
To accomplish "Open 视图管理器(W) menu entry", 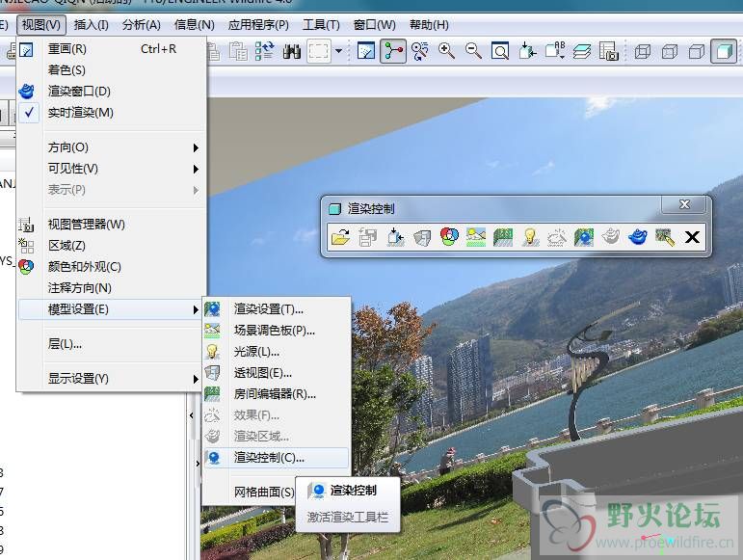I will coord(112,224).
